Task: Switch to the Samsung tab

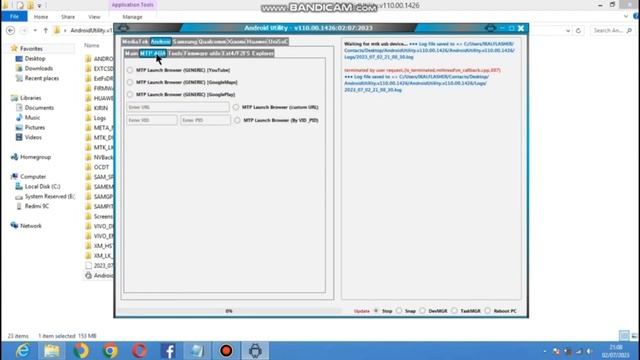Action: pyautogui.click(x=185, y=42)
